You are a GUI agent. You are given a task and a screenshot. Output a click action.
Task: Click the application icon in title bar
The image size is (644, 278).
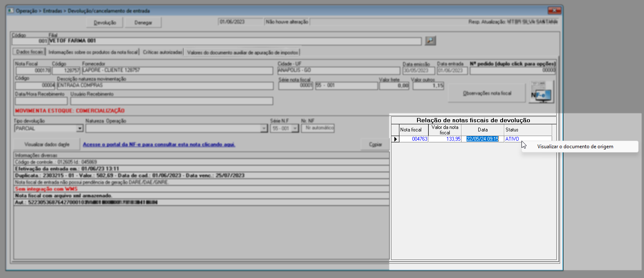tap(10, 11)
